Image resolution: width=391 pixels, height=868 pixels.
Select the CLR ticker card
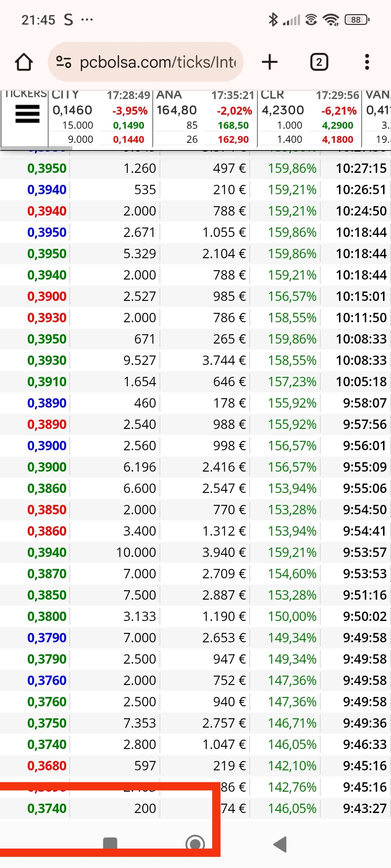point(310,118)
